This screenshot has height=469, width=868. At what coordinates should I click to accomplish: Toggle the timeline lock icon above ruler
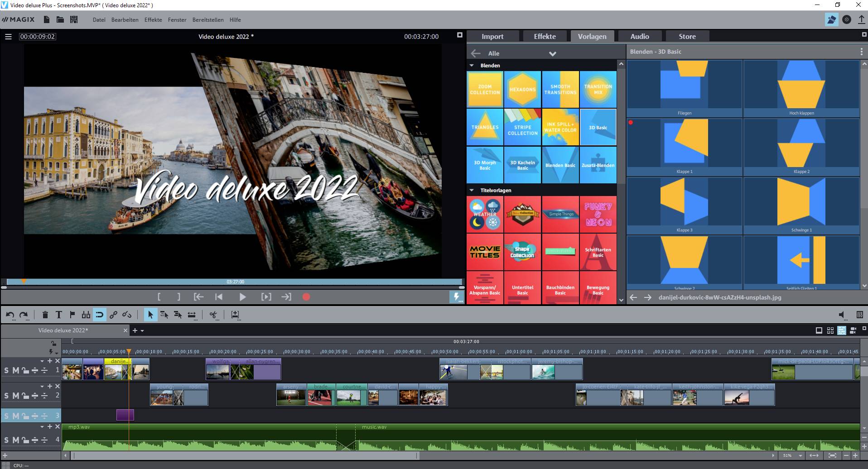53,344
